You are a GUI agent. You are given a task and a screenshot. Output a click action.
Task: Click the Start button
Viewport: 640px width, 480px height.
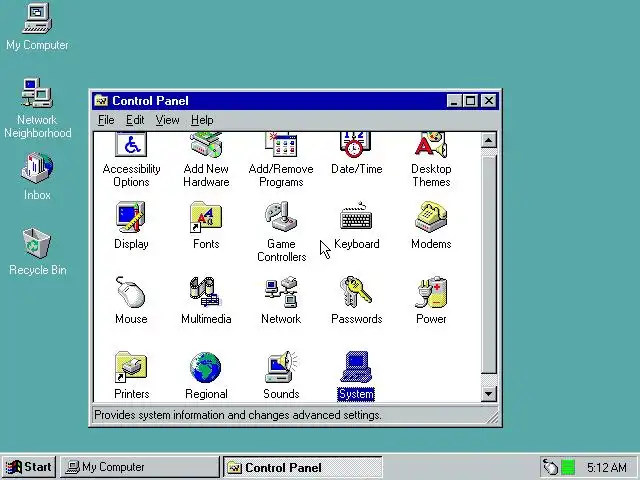click(29, 467)
